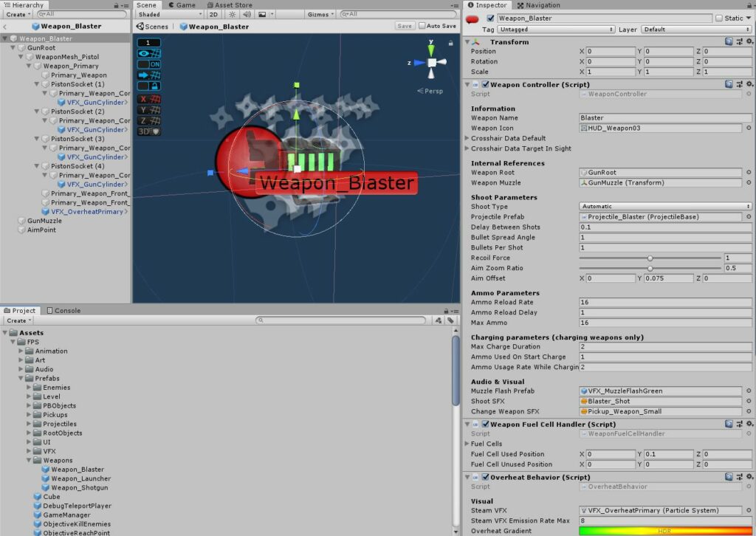Check the Static checkbox in Inspector

point(719,18)
